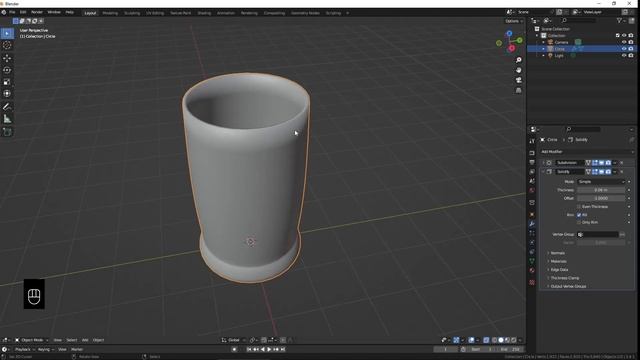Screen dimensions: 640x360
Task: Switch perspective/orthographic grid icon
Action: (518, 90)
